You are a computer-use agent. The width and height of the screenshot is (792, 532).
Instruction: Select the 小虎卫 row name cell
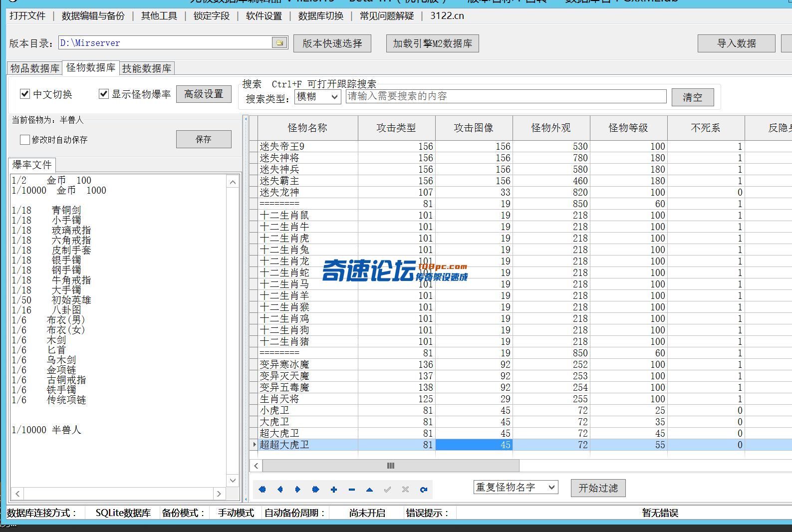(x=308, y=410)
